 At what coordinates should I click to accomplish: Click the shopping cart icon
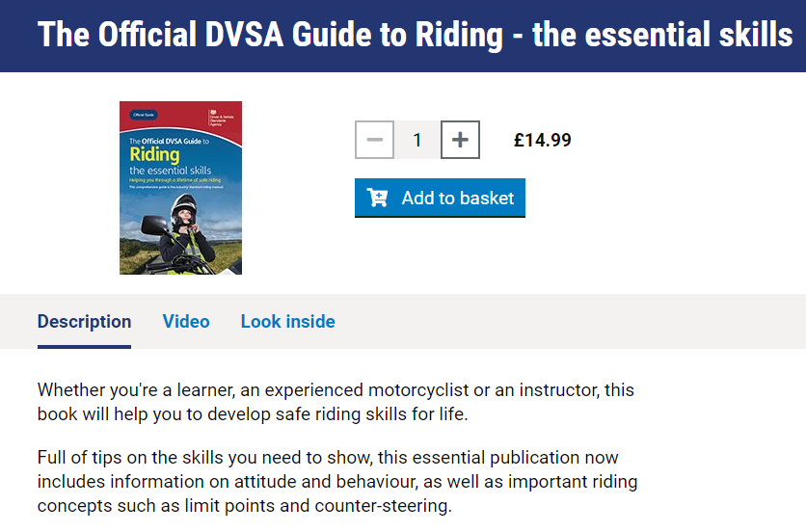coord(377,198)
